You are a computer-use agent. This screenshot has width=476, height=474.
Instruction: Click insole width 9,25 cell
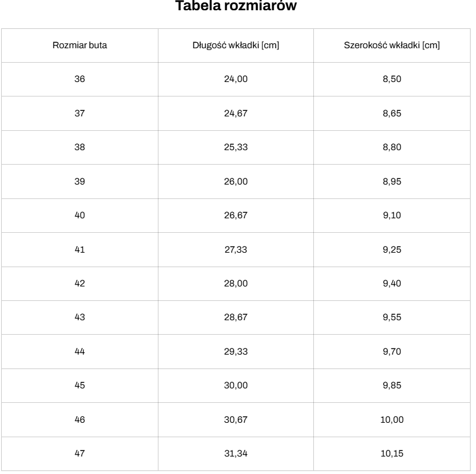point(392,250)
